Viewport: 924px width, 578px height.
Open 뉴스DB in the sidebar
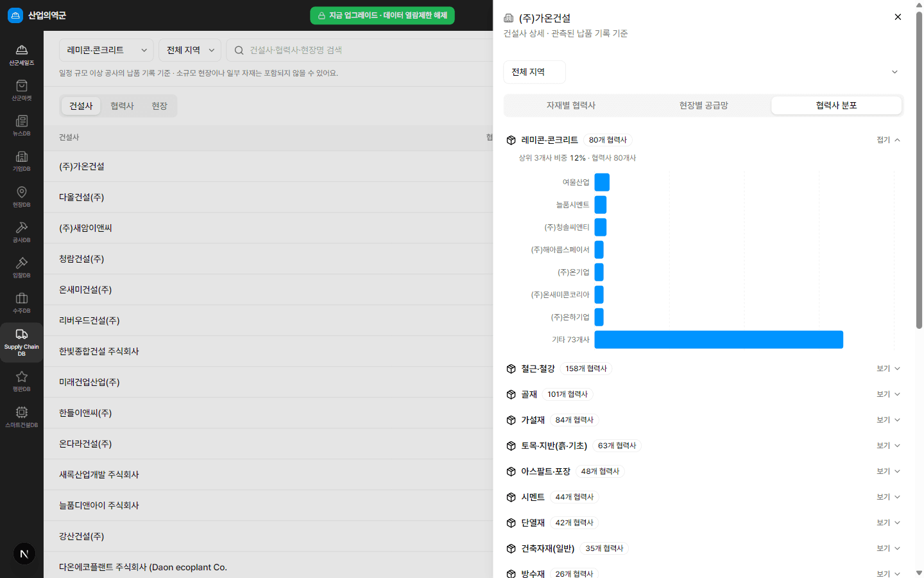click(x=21, y=126)
